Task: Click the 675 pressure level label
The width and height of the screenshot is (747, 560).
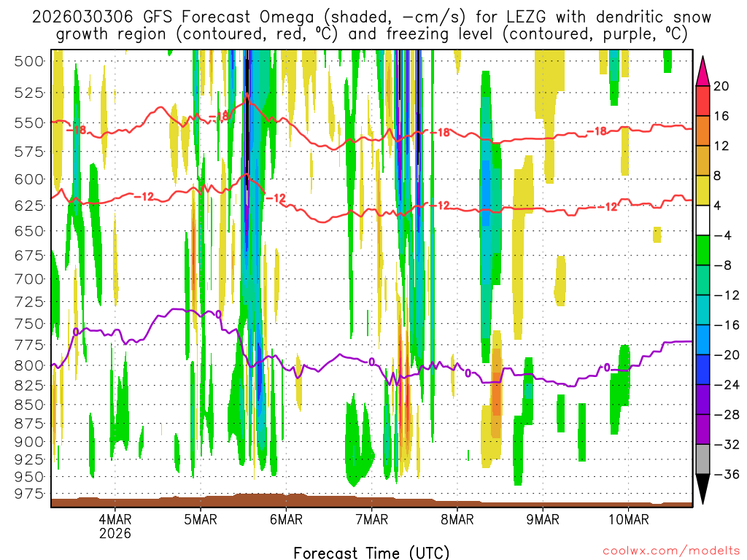Action: point(28,256)
